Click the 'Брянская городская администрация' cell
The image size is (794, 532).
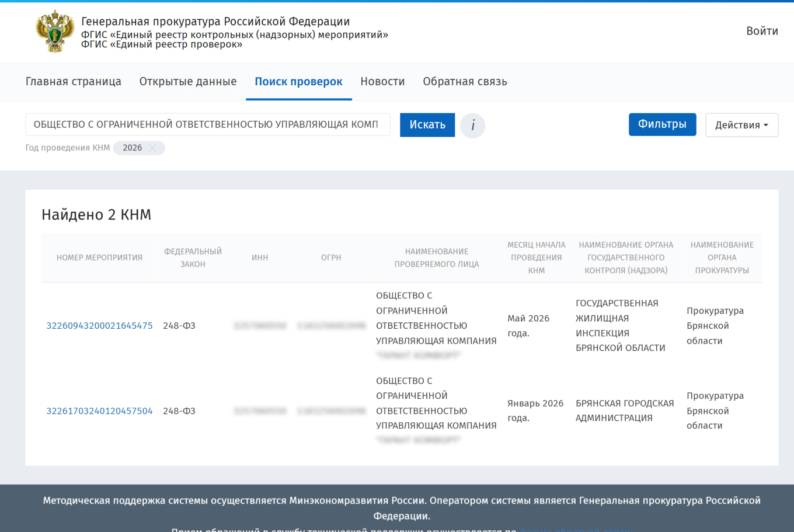[625, 411]
